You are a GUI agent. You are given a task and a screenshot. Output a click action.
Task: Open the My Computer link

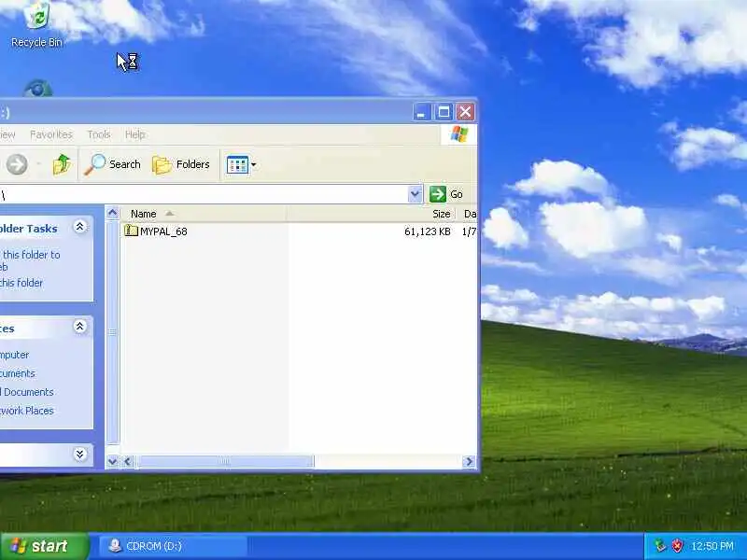[x=15, y=355]
